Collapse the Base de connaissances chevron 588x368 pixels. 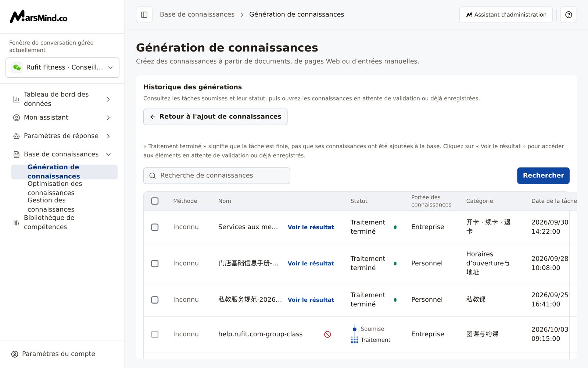point(108,155)
